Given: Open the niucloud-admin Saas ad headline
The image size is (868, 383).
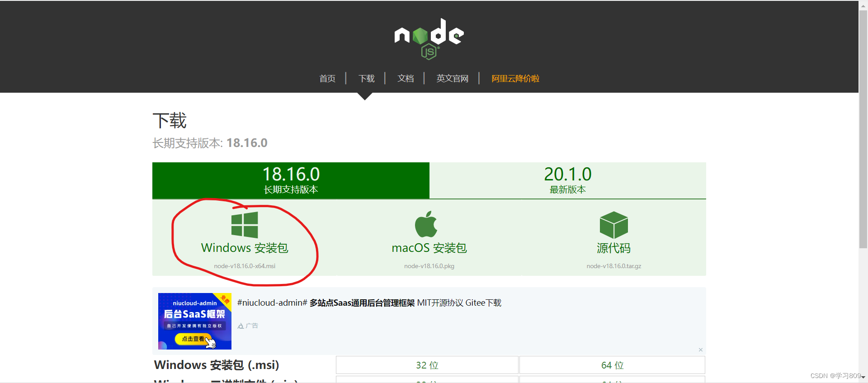Looking at the screenshot, I should [369, 303].
